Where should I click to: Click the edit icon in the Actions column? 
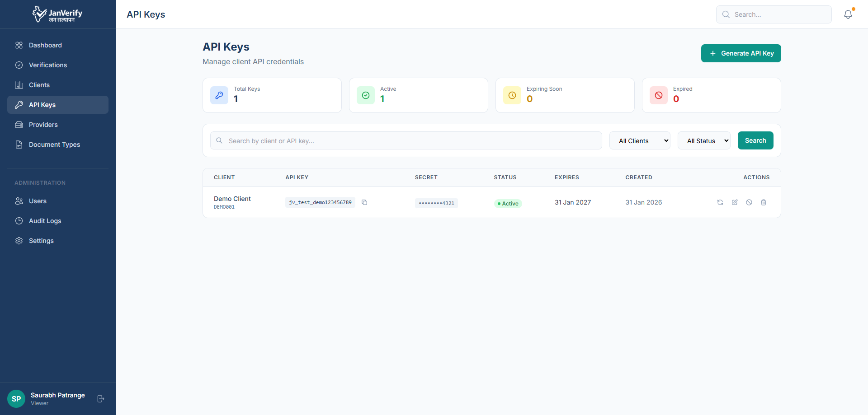pos(735,202)
